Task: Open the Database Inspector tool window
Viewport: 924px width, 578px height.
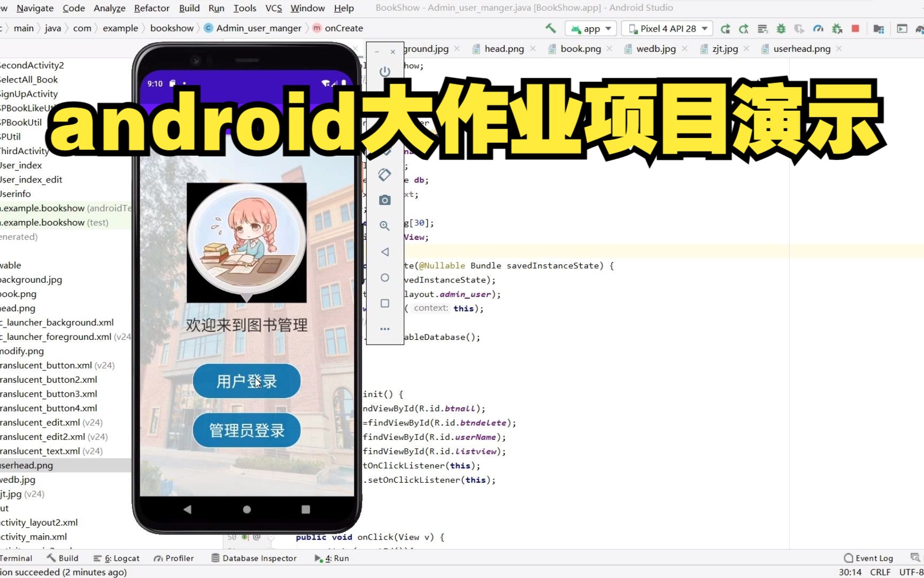Action: tap(254, 558)
